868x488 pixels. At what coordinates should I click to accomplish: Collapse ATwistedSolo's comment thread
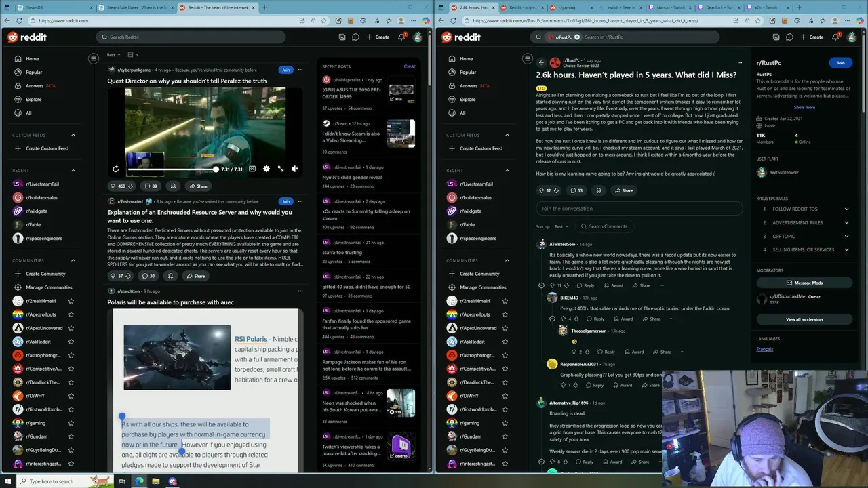[x=541, y=285]
